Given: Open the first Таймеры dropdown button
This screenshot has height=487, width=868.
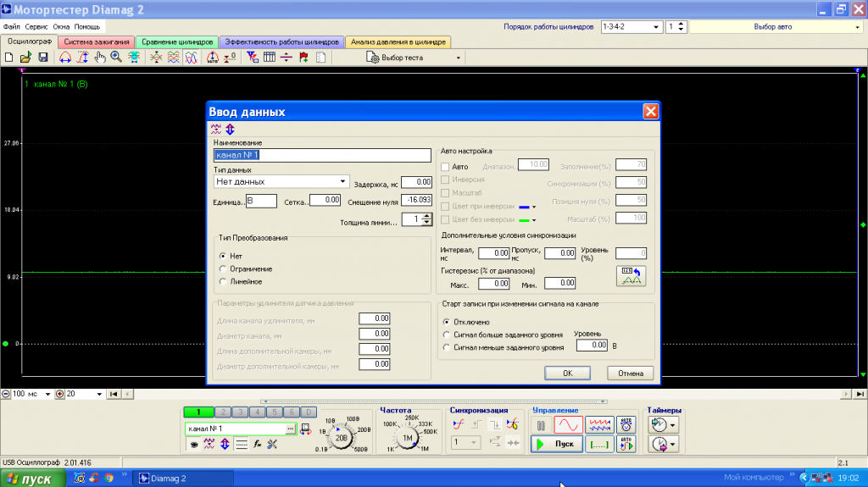Looking at the screenshot, I should click(672, 425).
